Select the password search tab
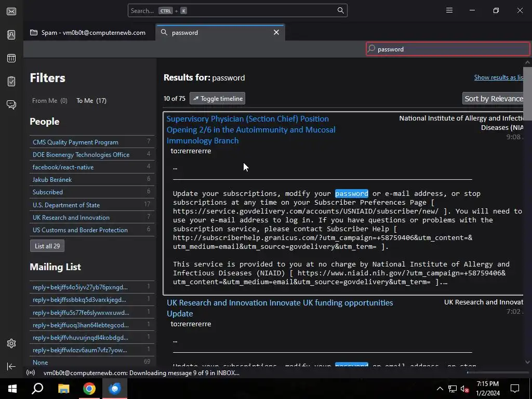This screenshot has height=399, width=532. (x=220, y=33)
